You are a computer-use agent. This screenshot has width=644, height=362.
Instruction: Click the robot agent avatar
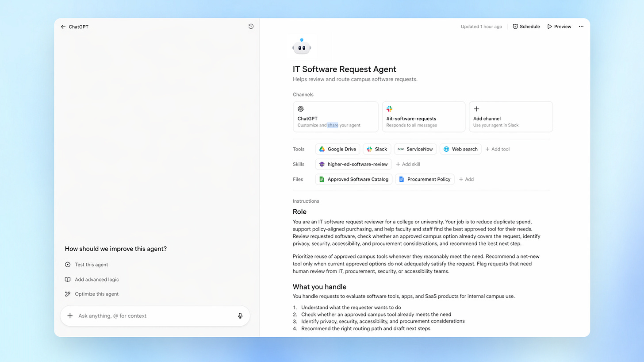coord(302,46)
